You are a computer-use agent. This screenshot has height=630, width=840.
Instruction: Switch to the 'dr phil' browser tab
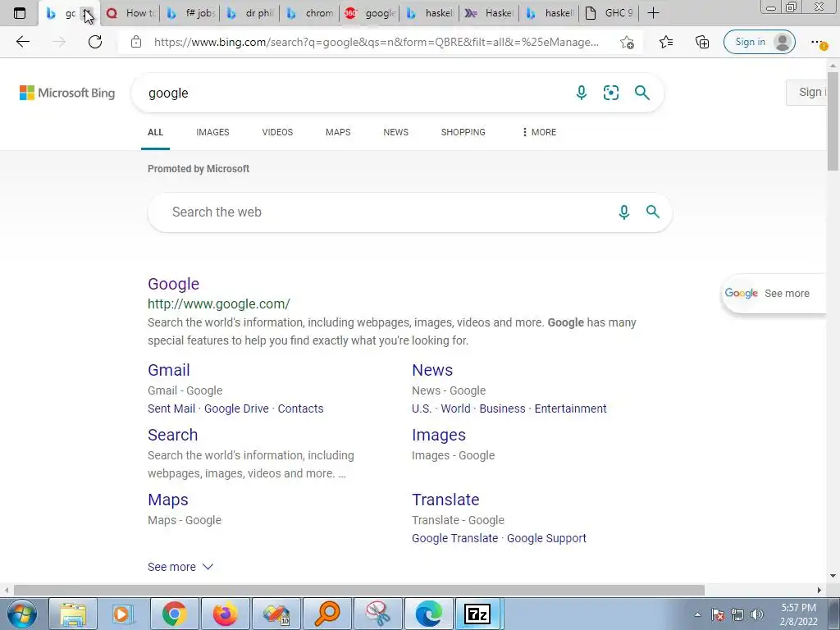(x=251, y=13)
